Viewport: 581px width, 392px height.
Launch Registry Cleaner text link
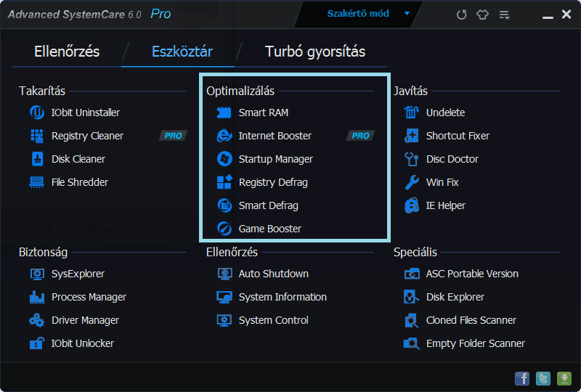point(87,136)
